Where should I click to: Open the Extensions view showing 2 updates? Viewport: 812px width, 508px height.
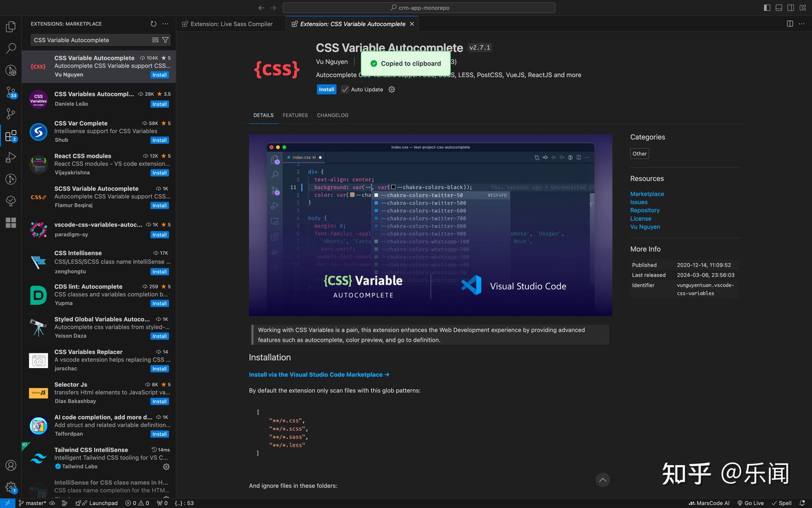click(11, 135)
